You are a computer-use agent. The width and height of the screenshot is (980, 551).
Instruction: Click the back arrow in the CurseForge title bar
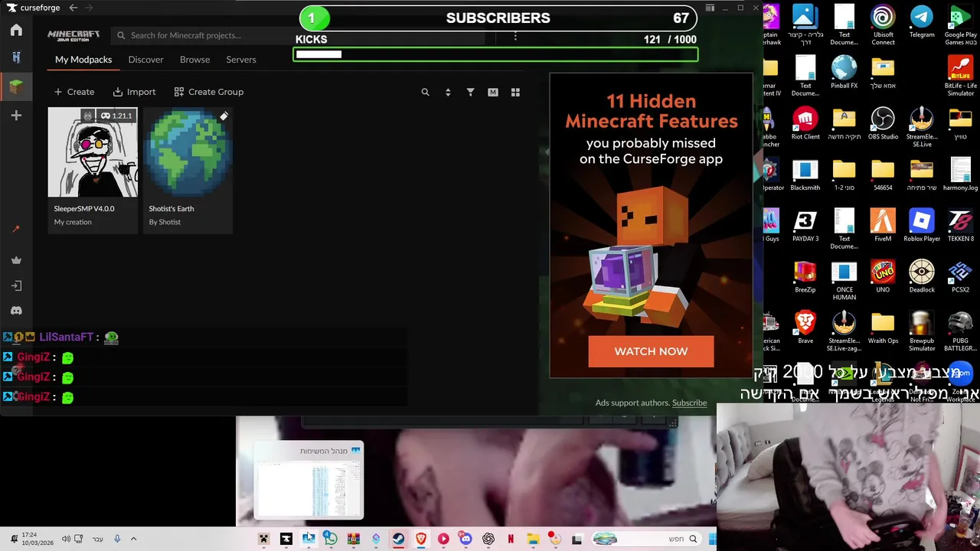(x=73, y=8)
